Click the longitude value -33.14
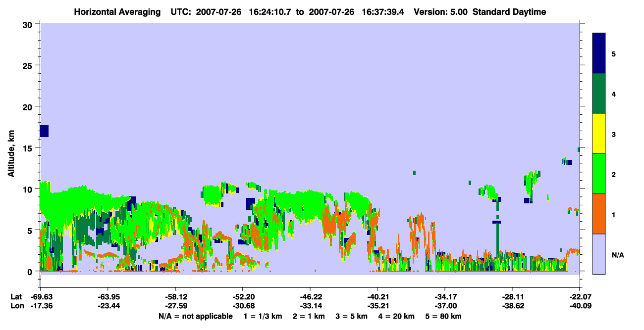The width and height of the screenshot is (644, 330). click(x=310, y=306)
